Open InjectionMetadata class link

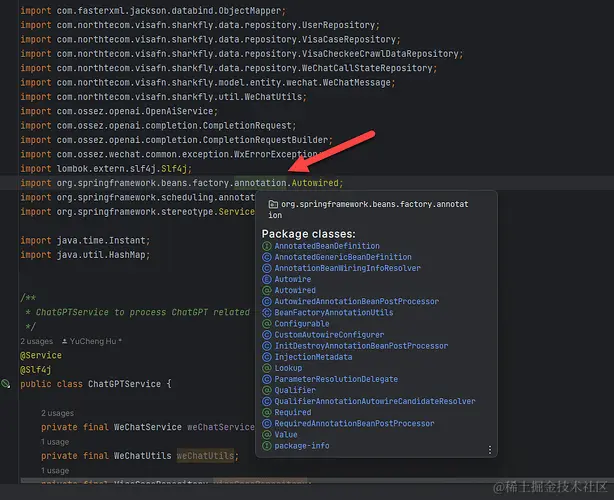point(313,357)
